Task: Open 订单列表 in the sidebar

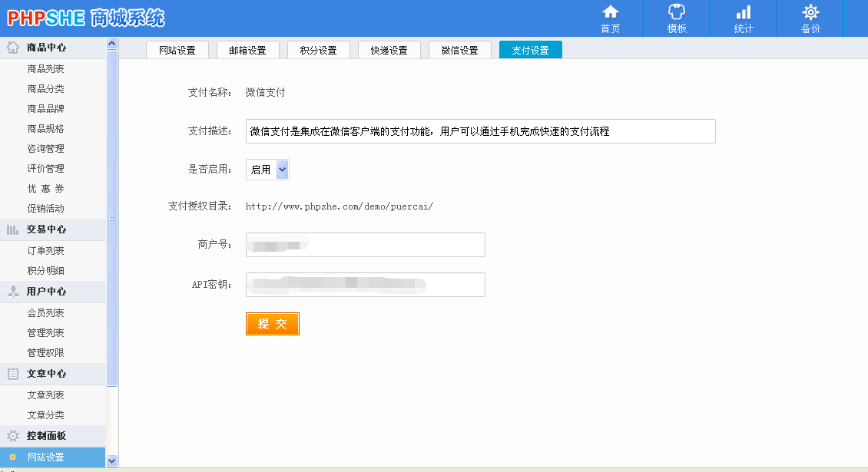Action: pos(46,251)
